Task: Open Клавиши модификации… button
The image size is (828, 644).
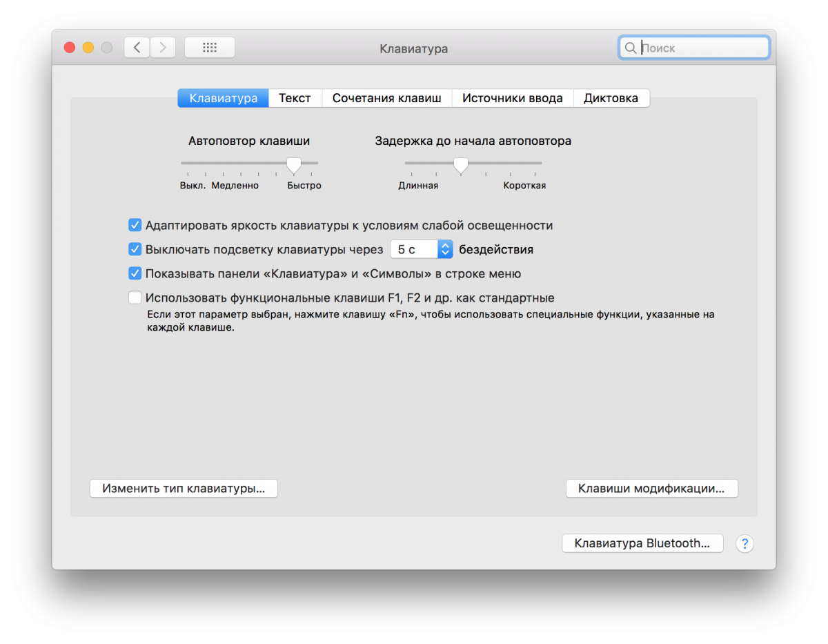Action: (651, 488)
